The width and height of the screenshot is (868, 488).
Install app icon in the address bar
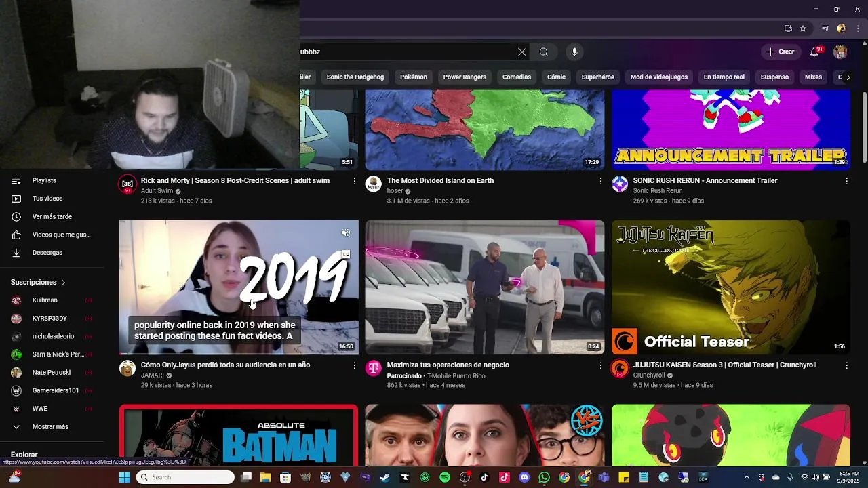[788, 28]
